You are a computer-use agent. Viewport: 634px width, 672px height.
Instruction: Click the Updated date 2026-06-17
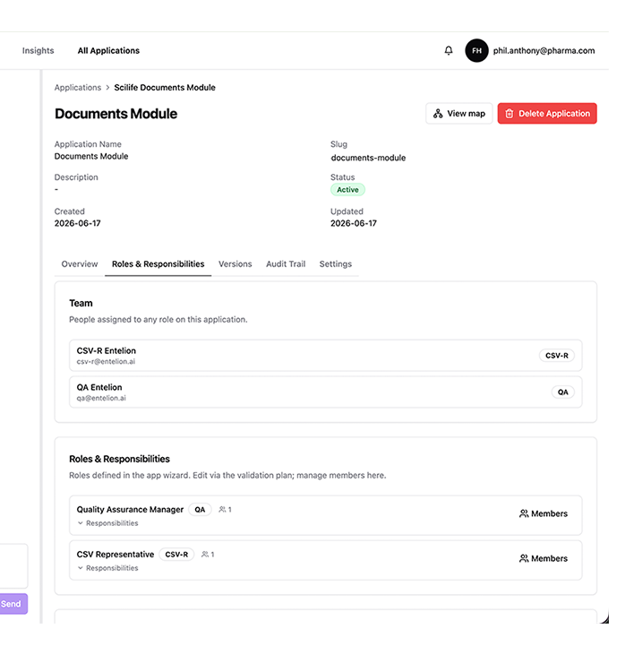click(354, 223)
